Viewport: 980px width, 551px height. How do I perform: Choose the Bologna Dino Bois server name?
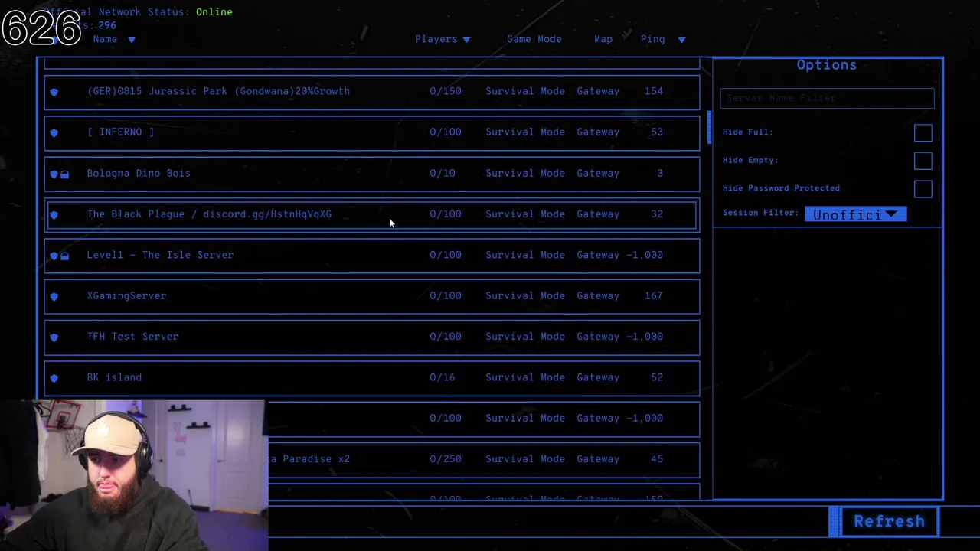click(139, 173)
